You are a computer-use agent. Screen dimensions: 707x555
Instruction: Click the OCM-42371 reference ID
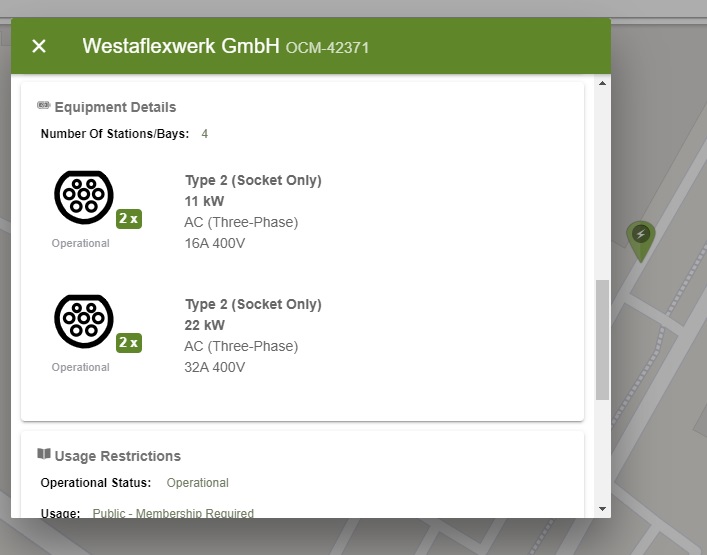click(328, 47)
